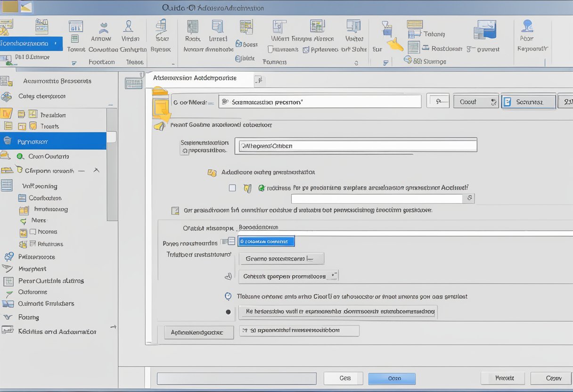Screen dimensions: 573x392
Task: Switch to the "Atdenavsior Aotdenpostise" tab
Action: 195,78
